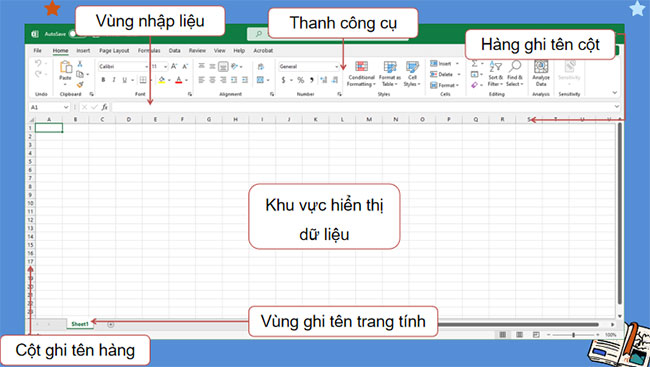Click the Analyze Data button
Viewport: 650px width, 367px height.
(x=541, y=73)
